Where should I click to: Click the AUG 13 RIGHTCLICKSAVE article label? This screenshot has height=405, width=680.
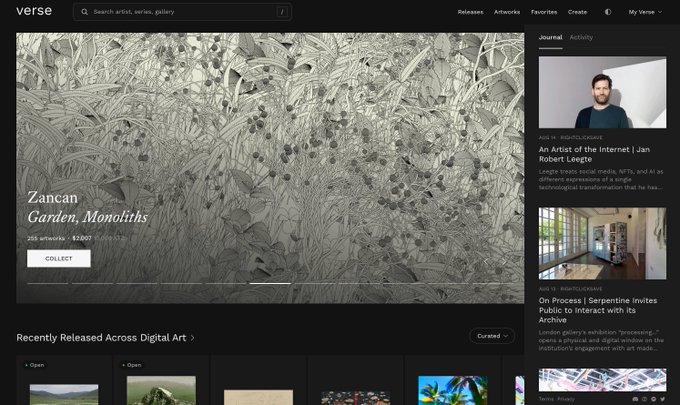coord(570,289)
